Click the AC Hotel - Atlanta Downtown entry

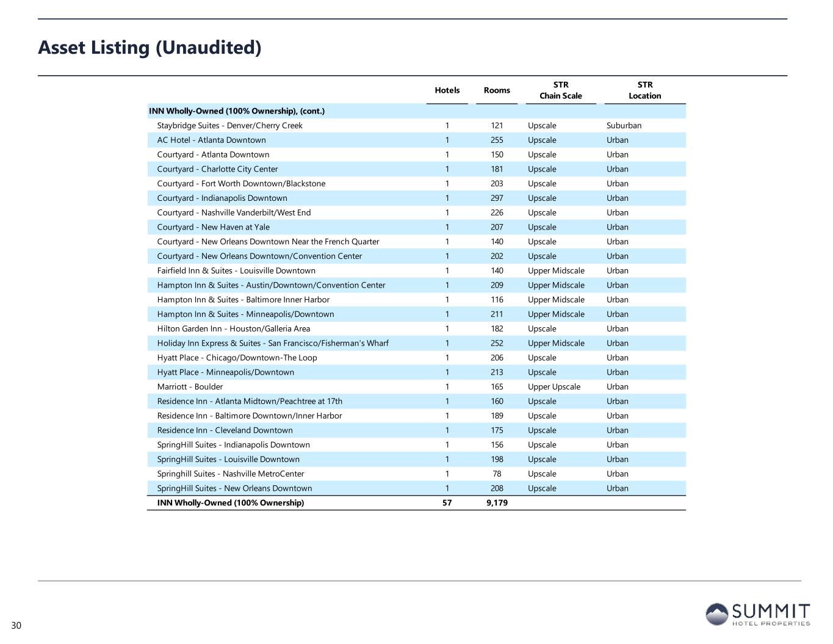pos(211,140)
